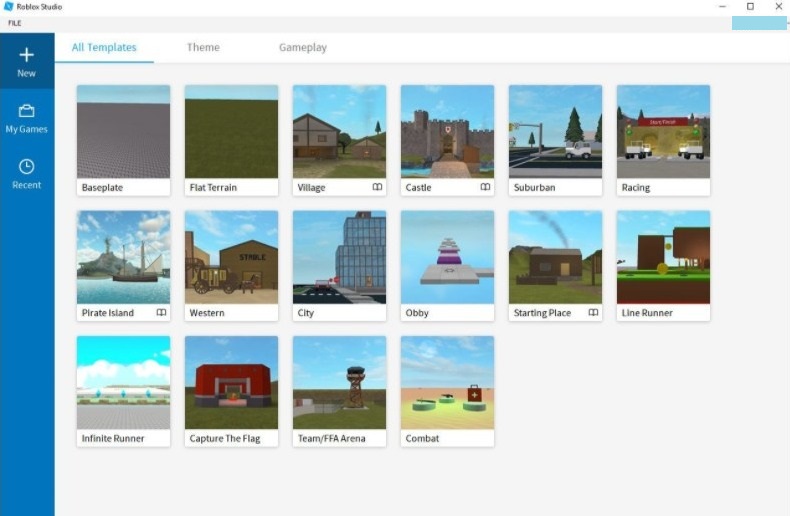Screen dimensions: 790x516
Task: Open My Games briefcase icon
Action: tap(27, 111)
